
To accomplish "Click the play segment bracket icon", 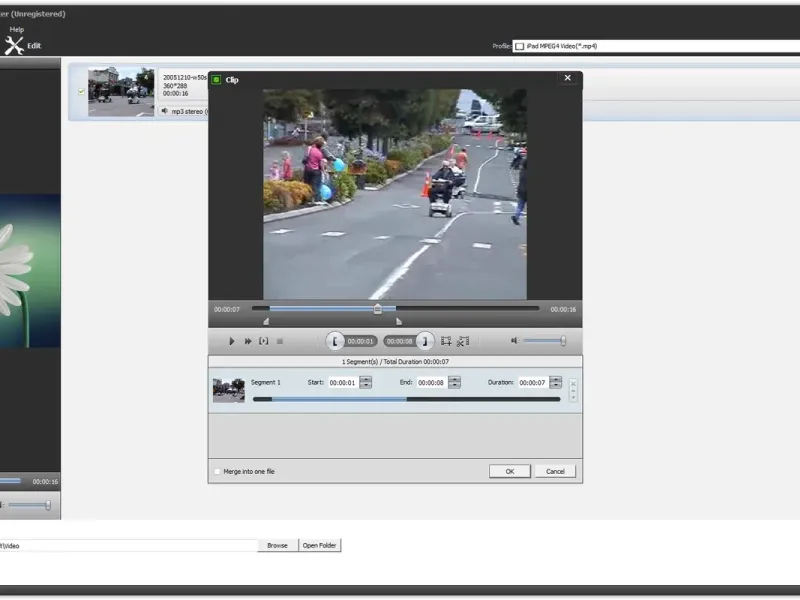I will coord(263,341).
